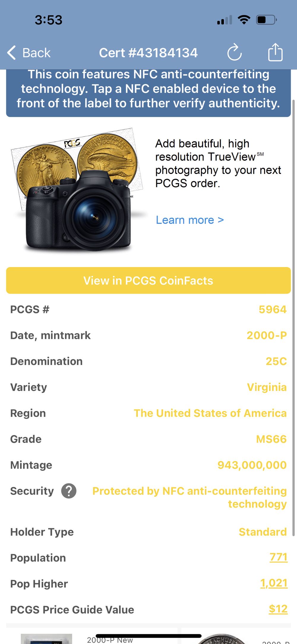The image size is (297, 644).
Task: Tap the refresh icon in header
Action: (x=234, y=53)
